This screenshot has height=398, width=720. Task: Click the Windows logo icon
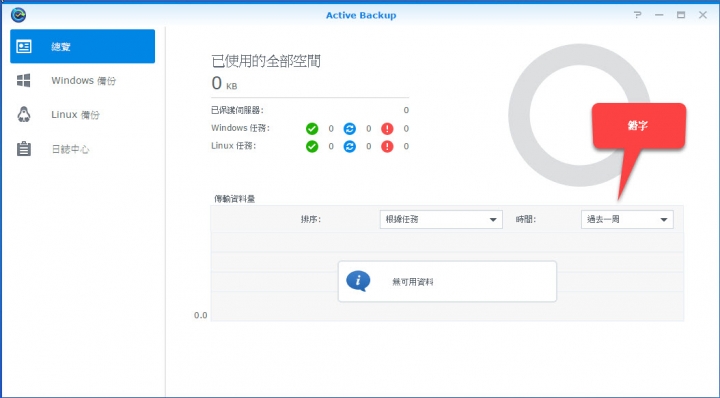tap(24, 80)
